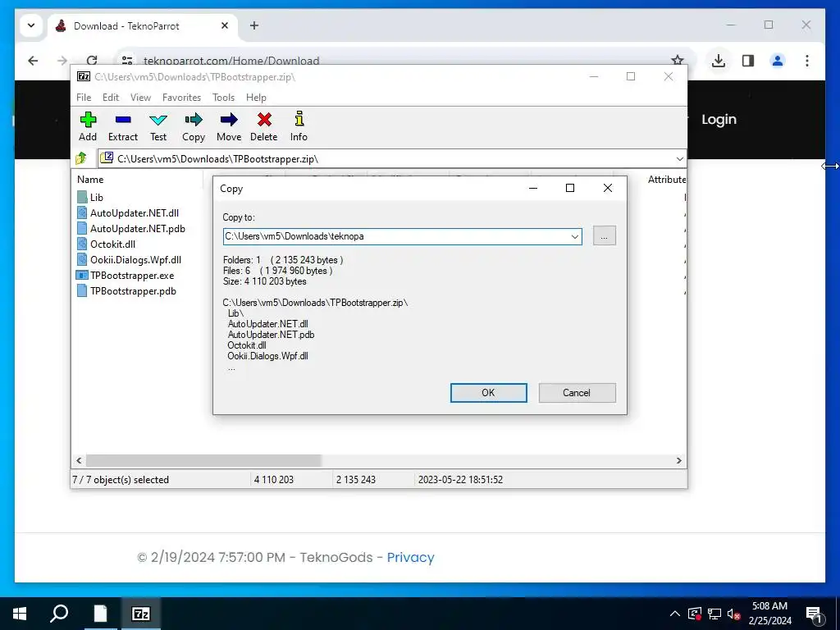Click the scroll left arrow
This screenshot has height=630, width=840.
pos(79,460)
